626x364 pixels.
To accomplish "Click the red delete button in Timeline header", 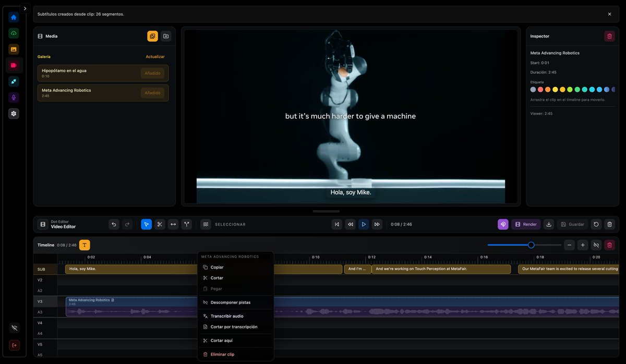I will pos(609,245).
